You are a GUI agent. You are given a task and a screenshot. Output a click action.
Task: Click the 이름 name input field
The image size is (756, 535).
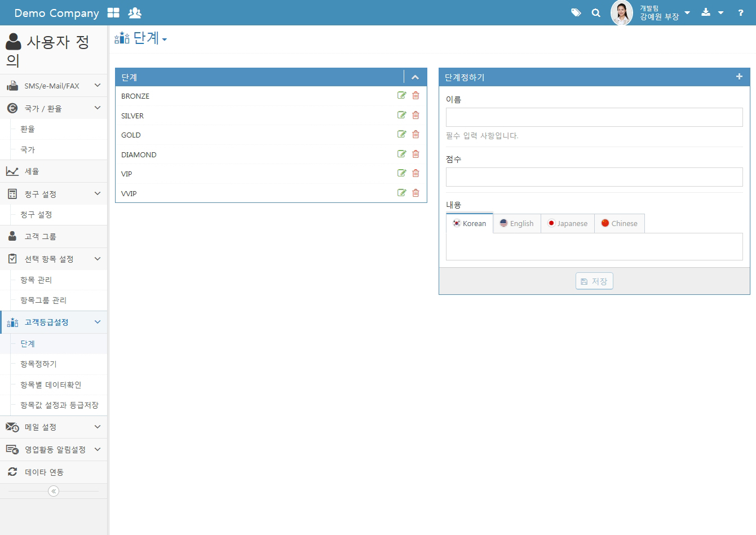pos(594,117)
